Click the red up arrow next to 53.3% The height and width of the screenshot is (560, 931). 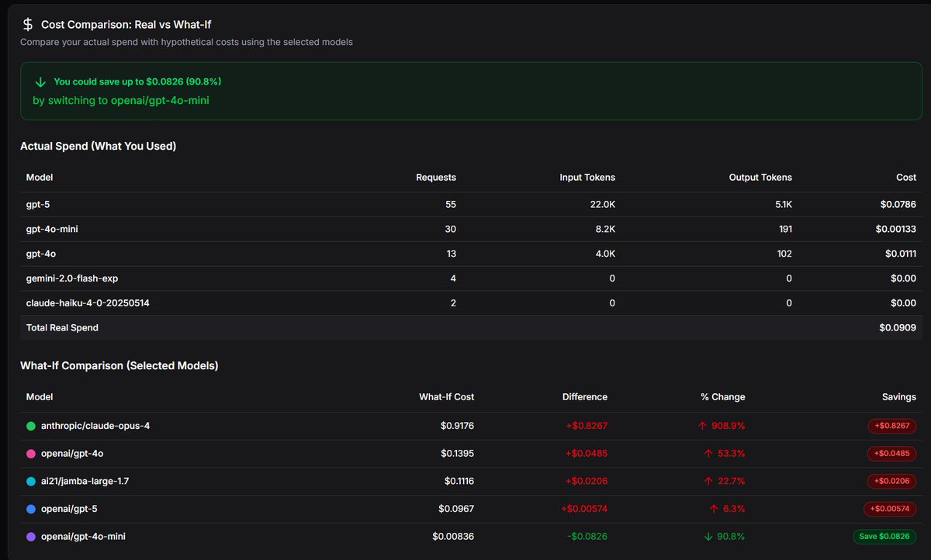tap(708, 454)
